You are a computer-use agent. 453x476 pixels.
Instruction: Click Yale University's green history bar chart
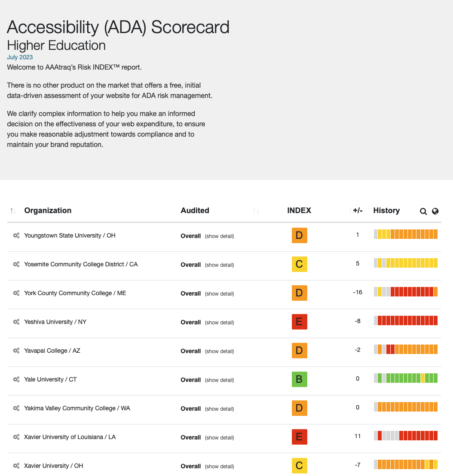[405, 378]
